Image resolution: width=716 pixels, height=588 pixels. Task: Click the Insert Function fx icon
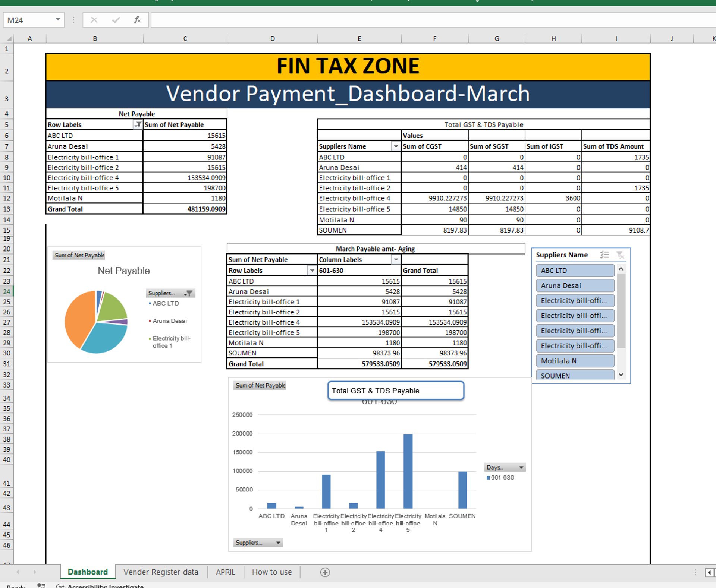coord(137,20)
